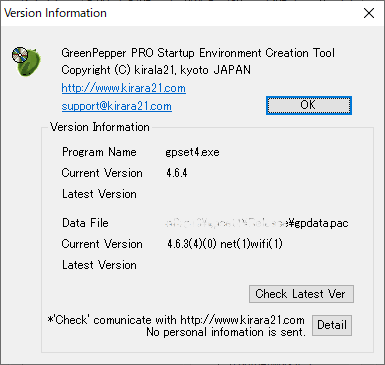Click the program's Latest Version label
The width and height of the screenshot is (385, 365).
pos(99,194)
